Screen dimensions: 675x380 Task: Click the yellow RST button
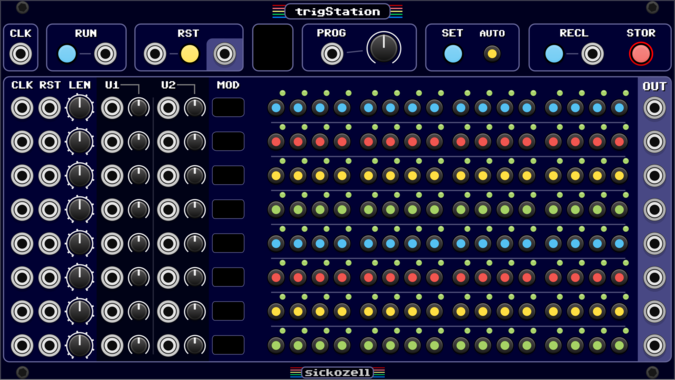189,54
